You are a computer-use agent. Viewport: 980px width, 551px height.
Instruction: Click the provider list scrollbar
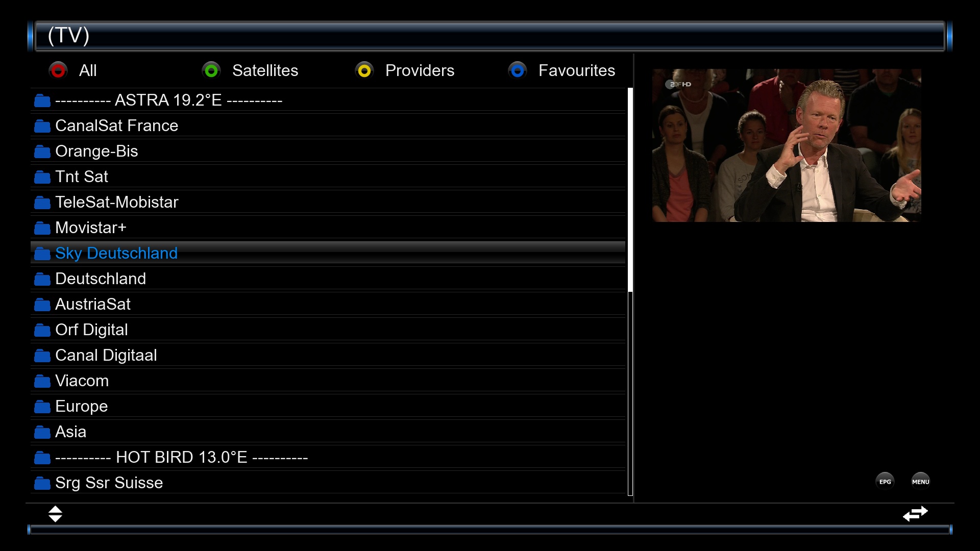pos(630,292)
